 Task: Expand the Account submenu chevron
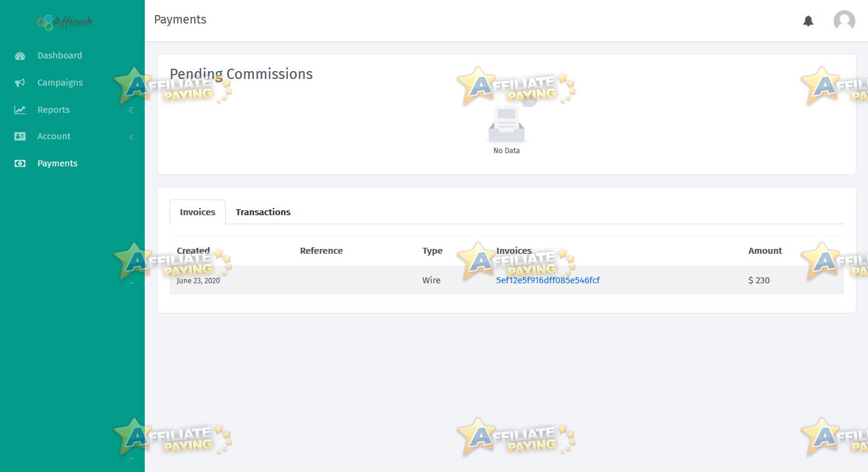click(x=131, y=137)
